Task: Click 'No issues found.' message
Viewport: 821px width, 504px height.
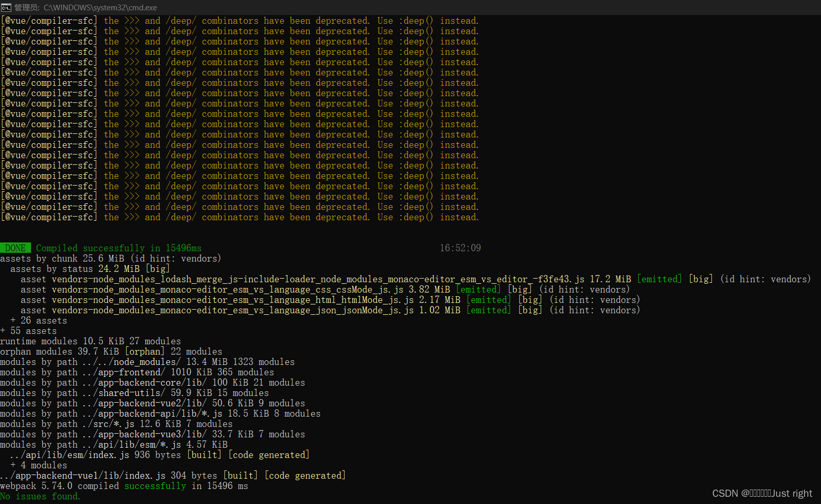Action: (x=40, y=496)
